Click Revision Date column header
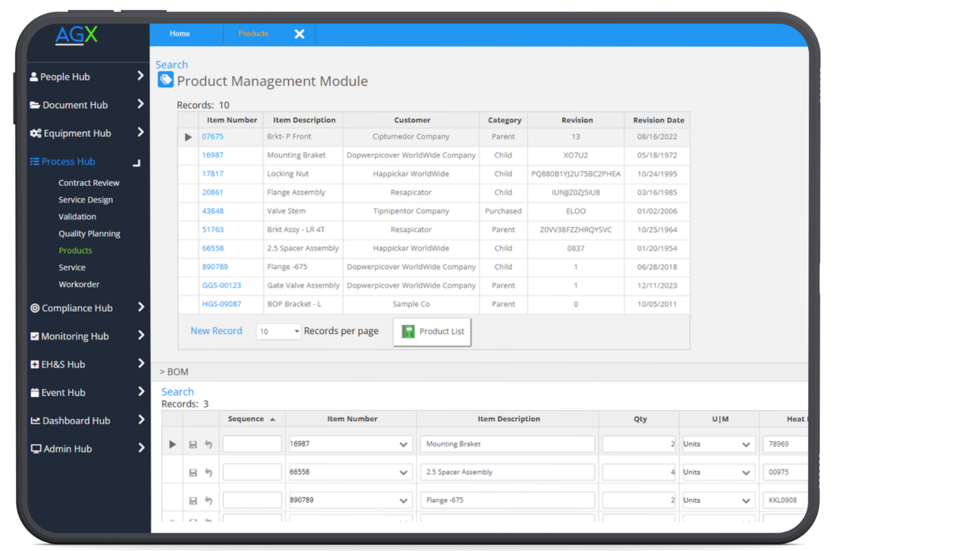The image size is (980, 551). click(x=658, y=121)
